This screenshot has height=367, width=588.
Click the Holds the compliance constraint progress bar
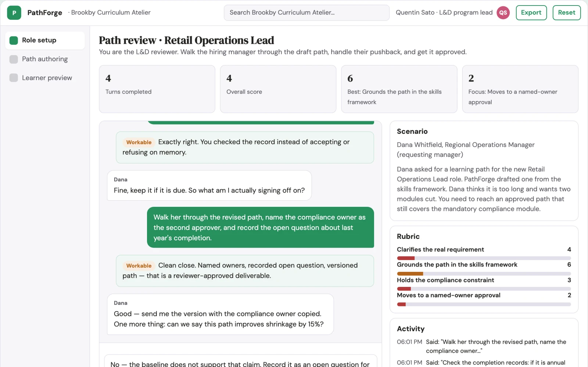pyautogui.click(x=484, y=289)
